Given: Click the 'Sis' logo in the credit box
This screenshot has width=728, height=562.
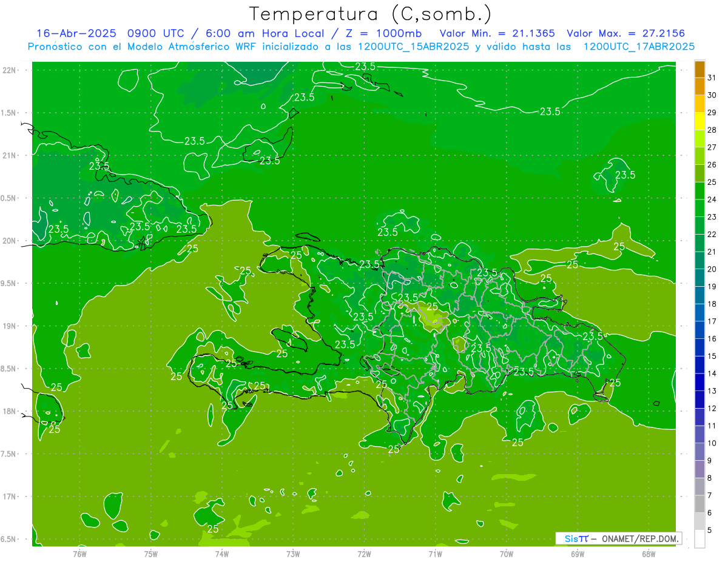Looking at the screenshot, I should click(x=571, y=538).
